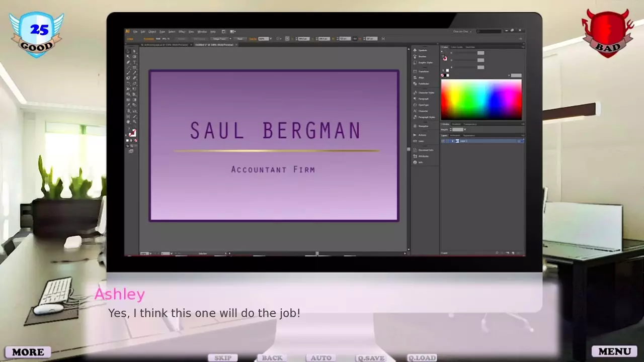This screenshot has width=644, height=362.
Task: Open the Graphic Styles panel icon
Action: [x=415, y=62]
